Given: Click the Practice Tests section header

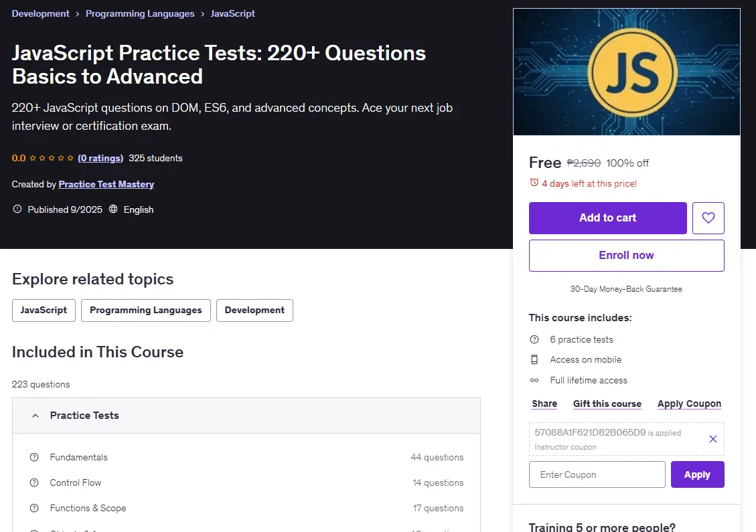Looking at the screenshot, I should click(x=246, y=416).
